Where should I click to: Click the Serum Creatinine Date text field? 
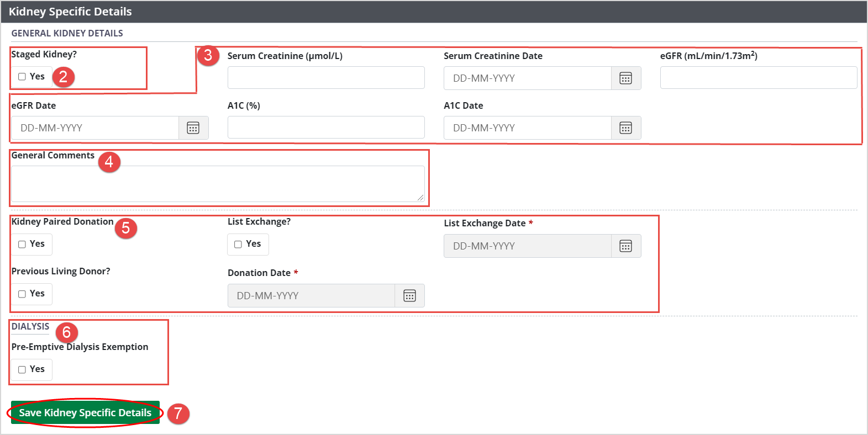528,78
